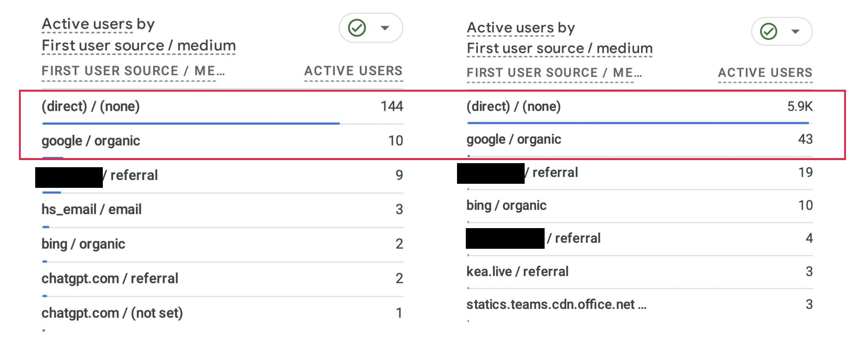Open 'First user source / medium' dimension selector in left card

pos(139,46)
